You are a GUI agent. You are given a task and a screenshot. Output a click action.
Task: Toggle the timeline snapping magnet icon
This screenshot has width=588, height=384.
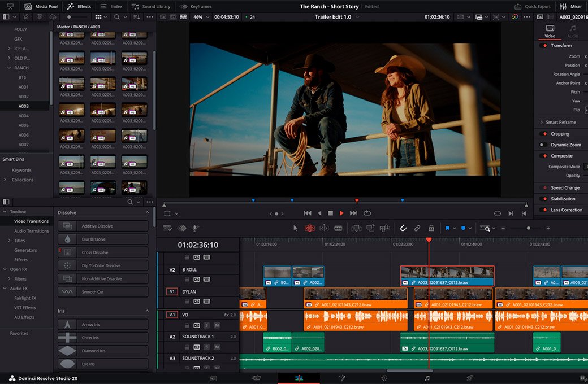(403, 228)
